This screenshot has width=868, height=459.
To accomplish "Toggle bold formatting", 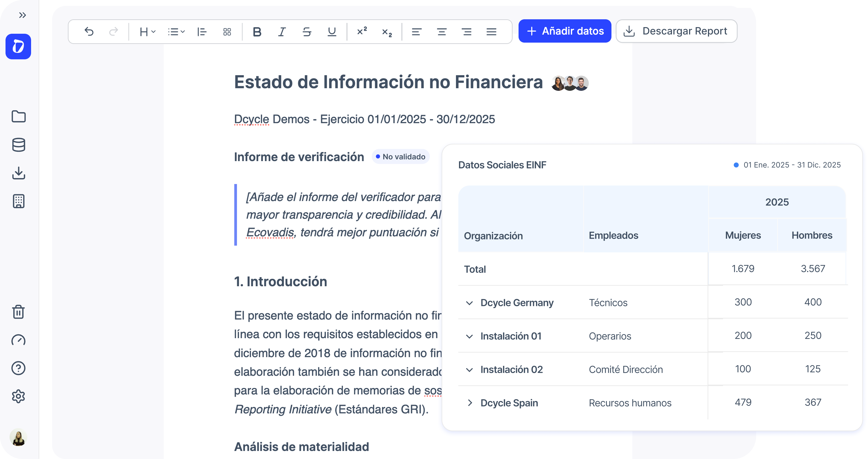I will [x=257, y=32].
